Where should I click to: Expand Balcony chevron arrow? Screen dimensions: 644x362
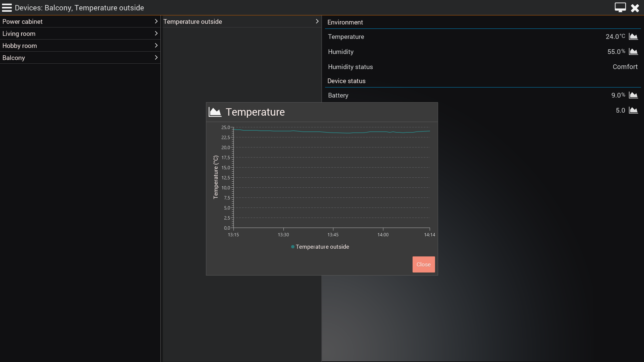point(156,58)
